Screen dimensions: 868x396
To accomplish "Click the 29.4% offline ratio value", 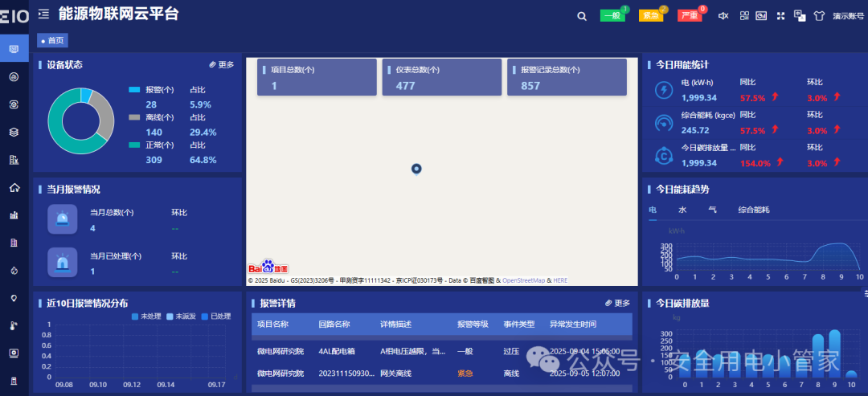I will [x=203, y=133].
